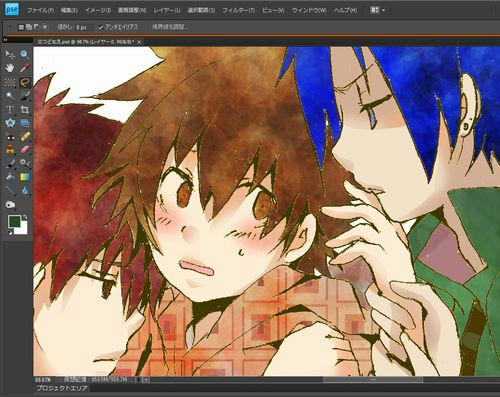Select the Blur water drop tool
The width and height of the screenshot is (500, 397).
24,190
